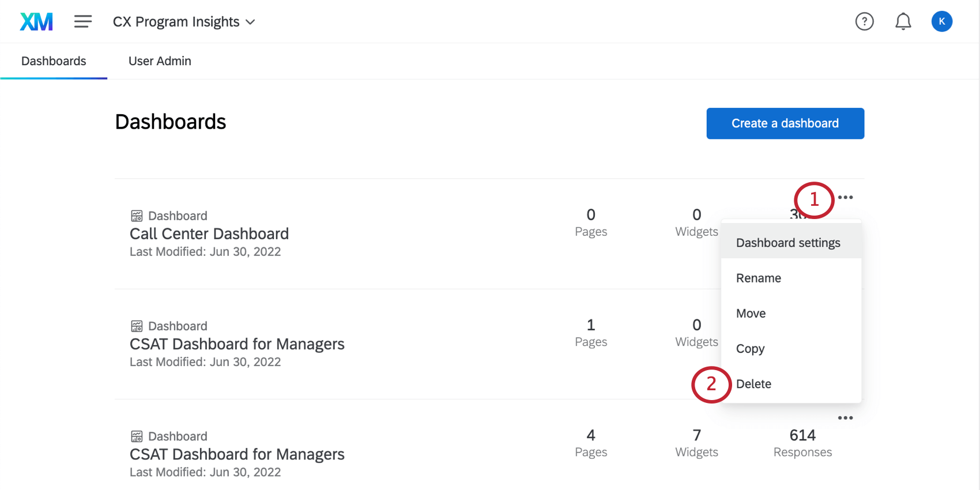Screen dimensions: 980x490
Task: Click the Call Center Dashboard row icon
Action: 137,216
